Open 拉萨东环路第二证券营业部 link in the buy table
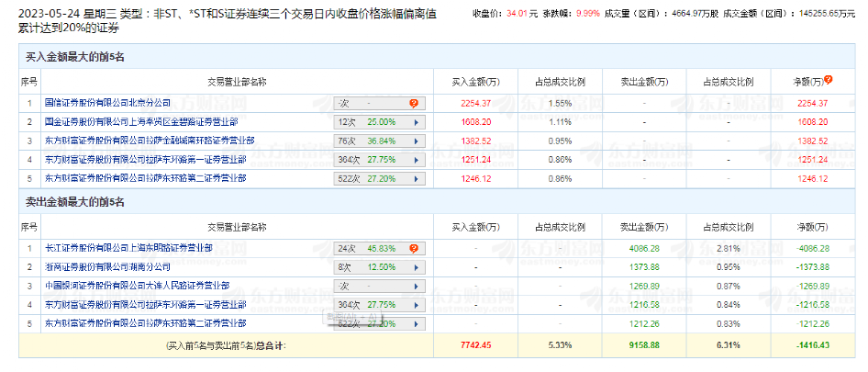This screenshot has width=868, height=372. pyautogui.click(x=146, y=178)
